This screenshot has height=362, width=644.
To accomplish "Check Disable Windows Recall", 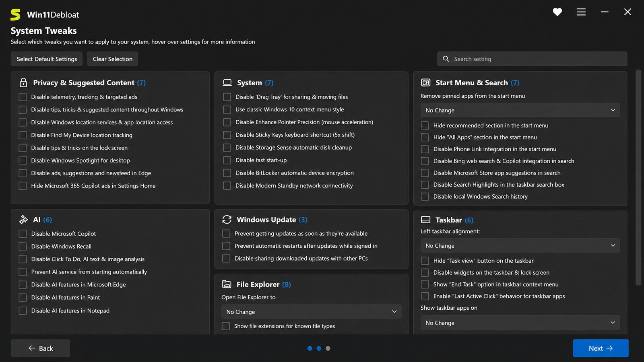I will click(x=23, y=246).
